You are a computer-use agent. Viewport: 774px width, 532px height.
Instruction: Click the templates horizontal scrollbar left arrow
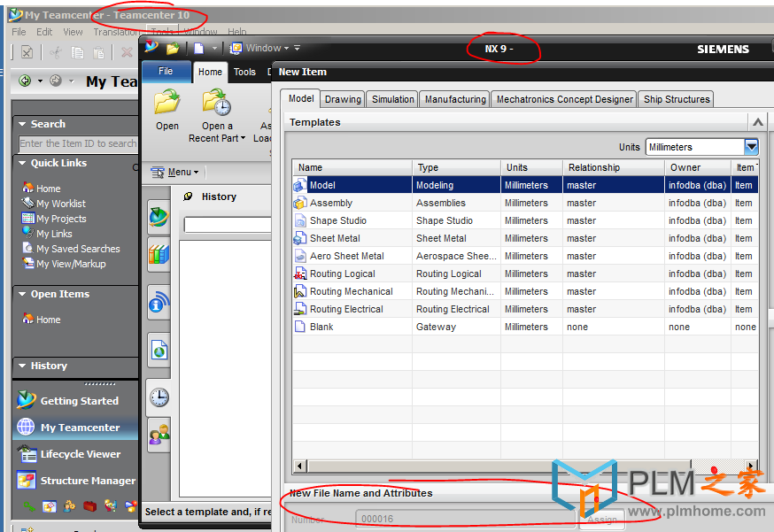(x=299, y=466)
